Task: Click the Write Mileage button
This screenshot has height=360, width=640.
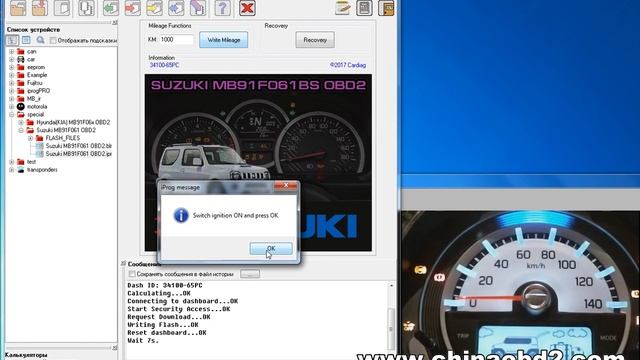Action: coord(224,40)
